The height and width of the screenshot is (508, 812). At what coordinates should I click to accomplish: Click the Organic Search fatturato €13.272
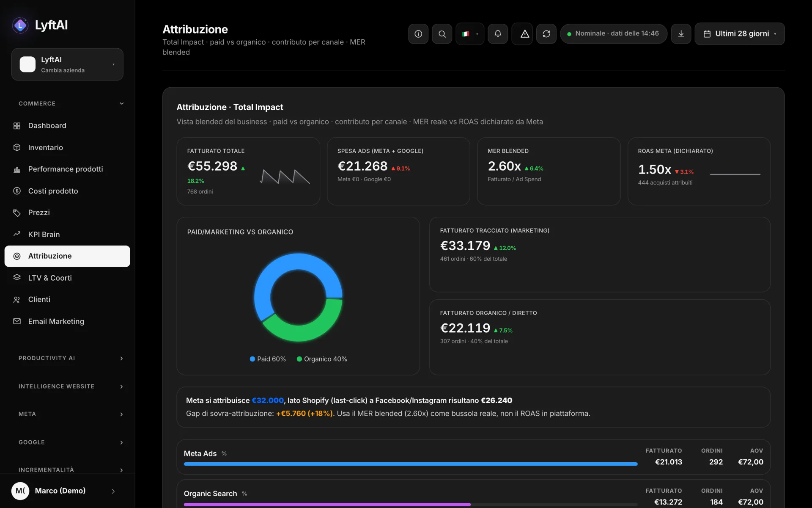(668, 502)
